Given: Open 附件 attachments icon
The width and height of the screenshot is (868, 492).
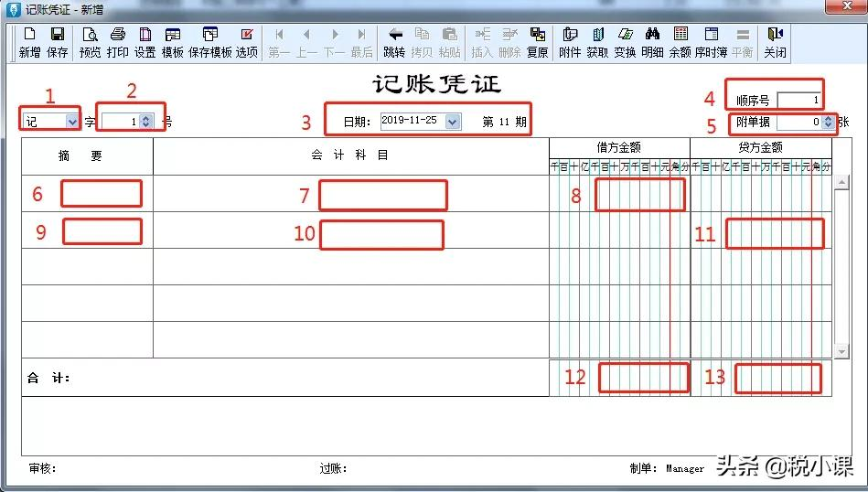Looking at the screenshot, I should (570, 43).
